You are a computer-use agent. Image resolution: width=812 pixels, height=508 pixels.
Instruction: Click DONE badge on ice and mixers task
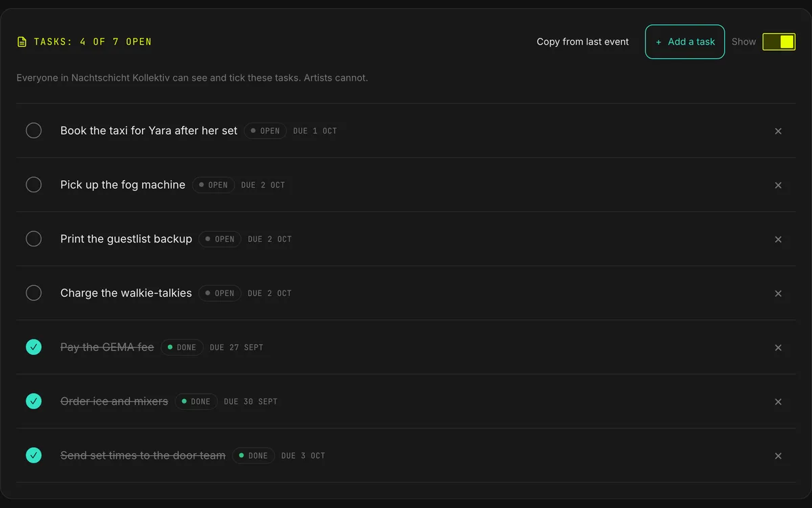[196, 402]
